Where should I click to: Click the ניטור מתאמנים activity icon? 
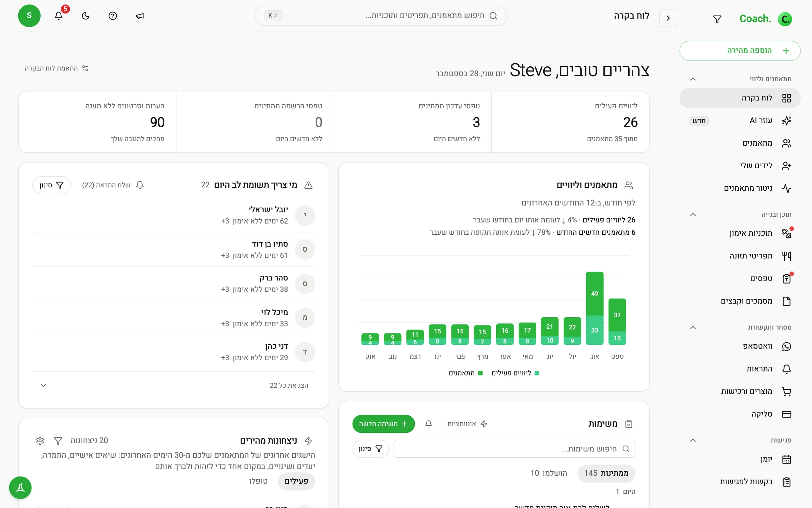tap(786, 188)
